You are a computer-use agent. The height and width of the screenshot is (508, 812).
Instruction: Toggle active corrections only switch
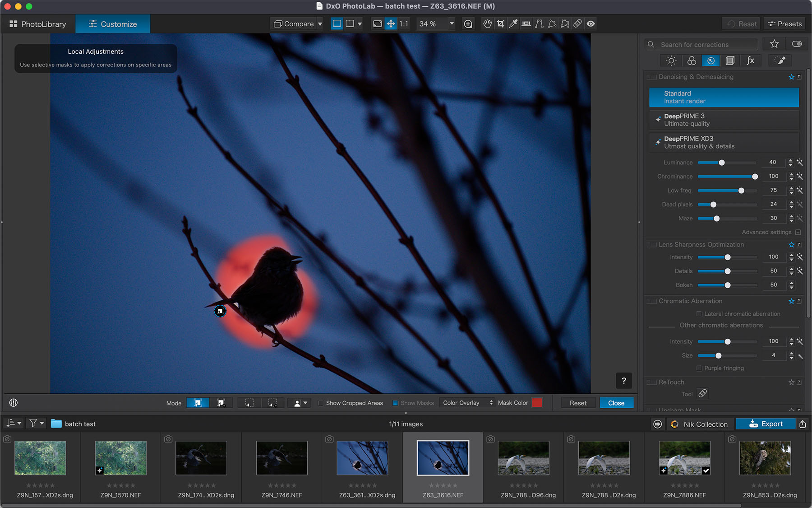(x=797, y=44)
